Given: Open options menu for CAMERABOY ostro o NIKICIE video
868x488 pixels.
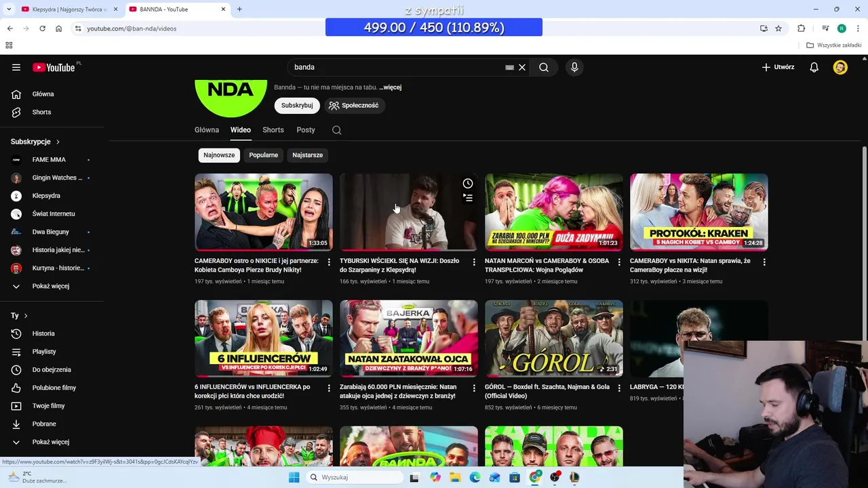Looking at the screenshot, I should 329,262.
